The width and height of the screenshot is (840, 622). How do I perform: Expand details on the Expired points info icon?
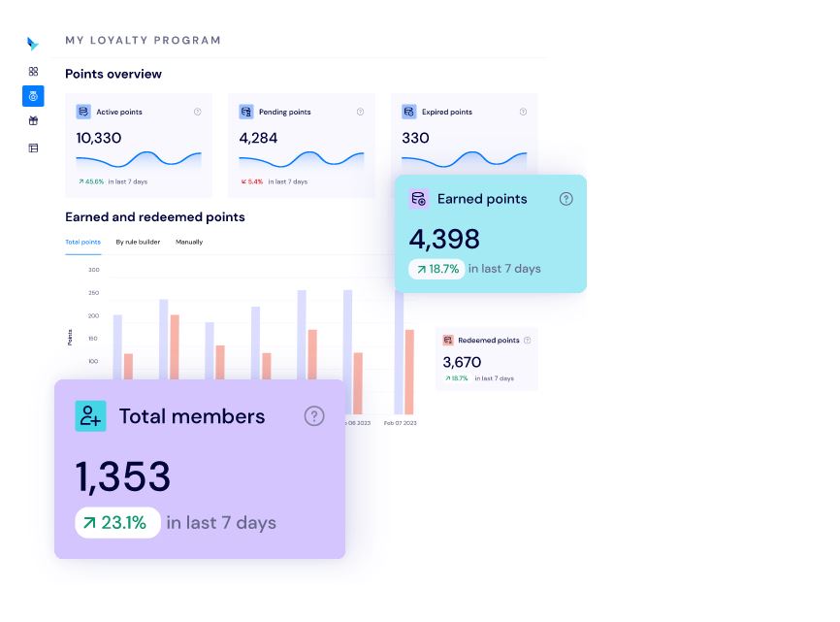point(523,111)
